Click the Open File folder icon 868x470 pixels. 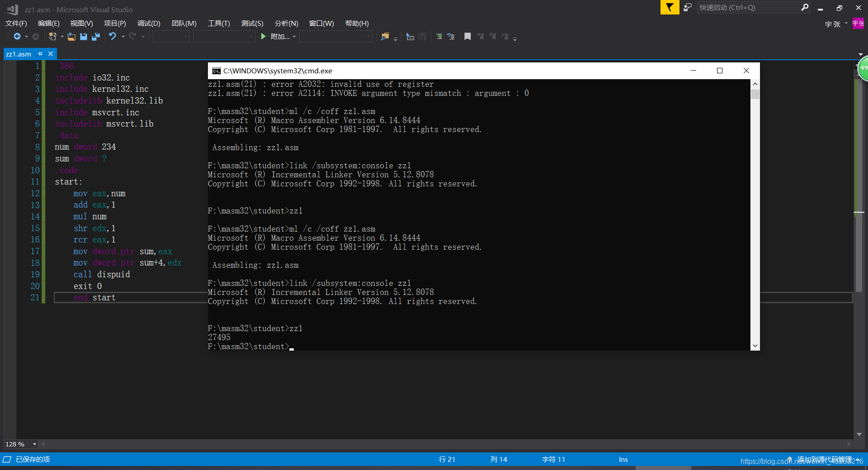71,37
